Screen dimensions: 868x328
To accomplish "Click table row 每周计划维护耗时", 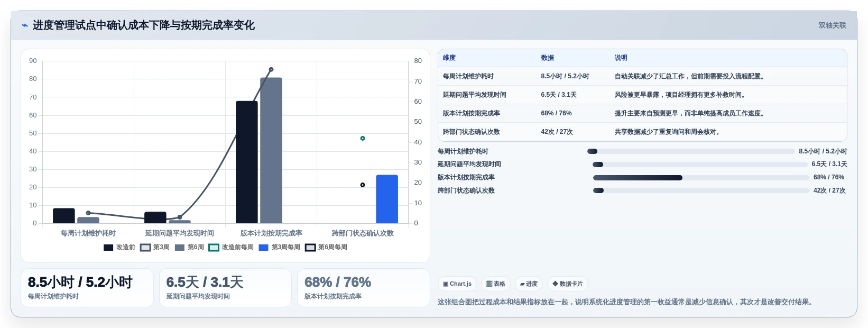I will 642,76.
